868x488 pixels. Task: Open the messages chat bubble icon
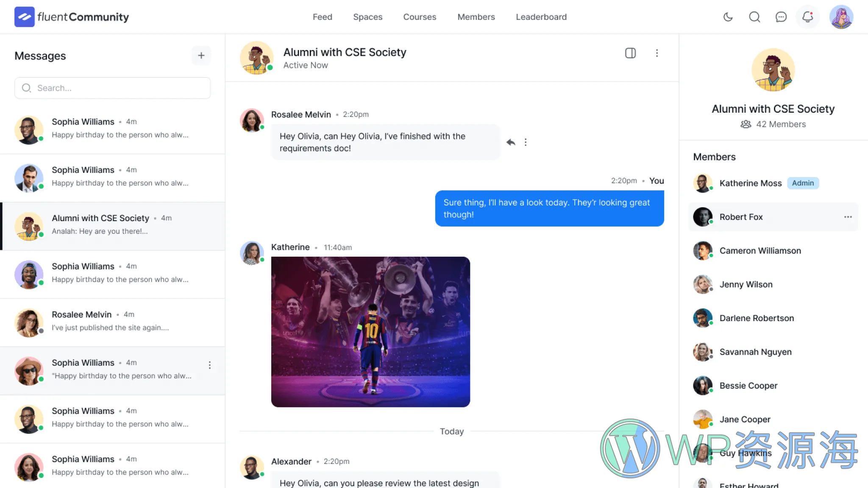coord(781,17)
